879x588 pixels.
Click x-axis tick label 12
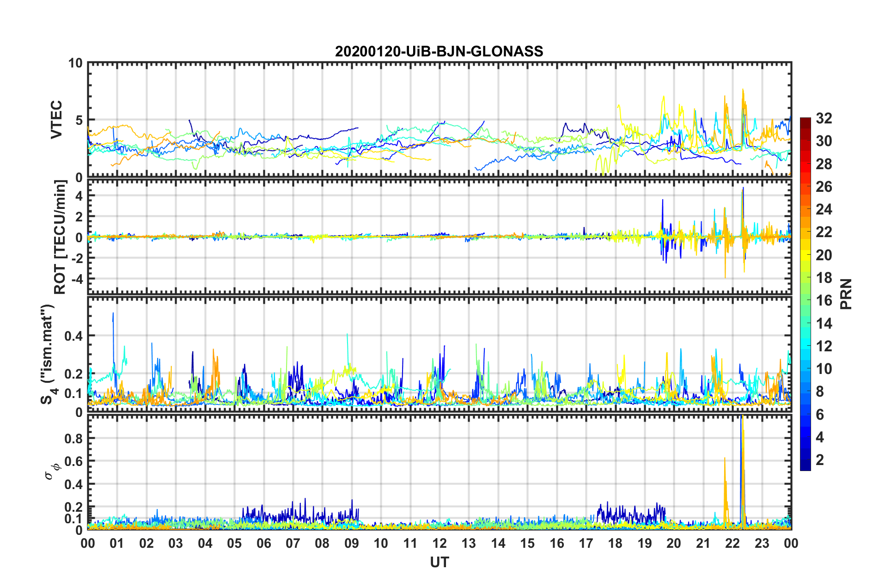[x=439, y=543]
